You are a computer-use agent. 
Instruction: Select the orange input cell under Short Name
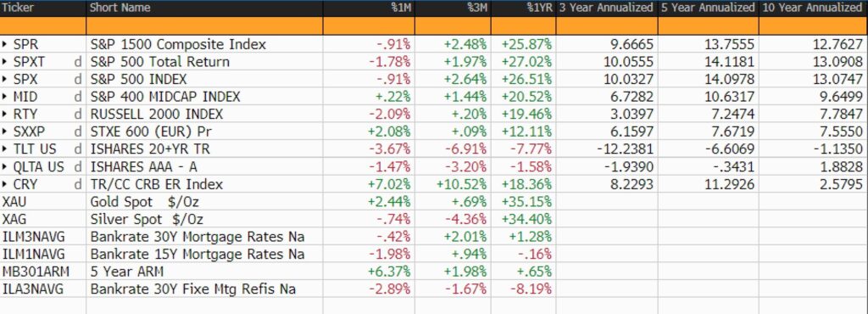point(205,26)
